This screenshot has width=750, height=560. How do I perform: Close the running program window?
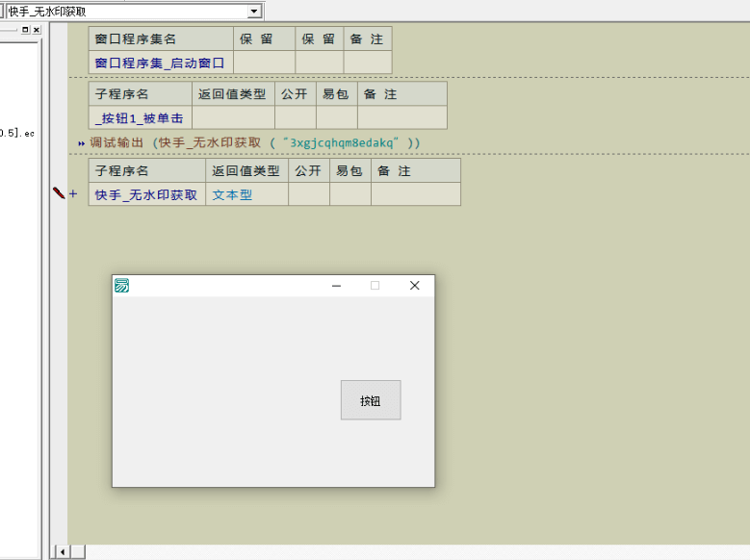(415, 286)
